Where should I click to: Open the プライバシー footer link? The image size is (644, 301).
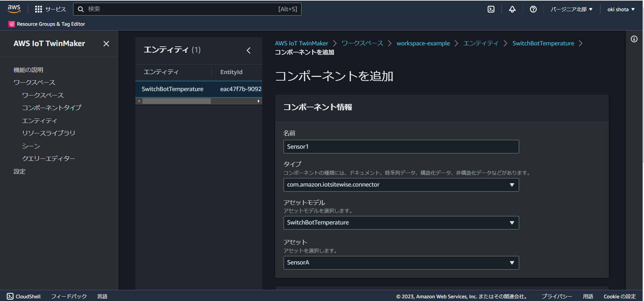coord(557,297)
